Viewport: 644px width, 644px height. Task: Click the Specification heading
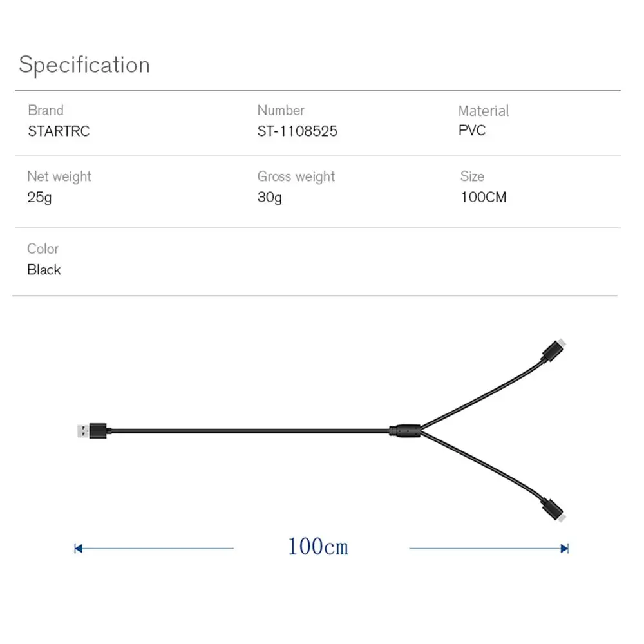pyautogui.click(x=84, y=64)
